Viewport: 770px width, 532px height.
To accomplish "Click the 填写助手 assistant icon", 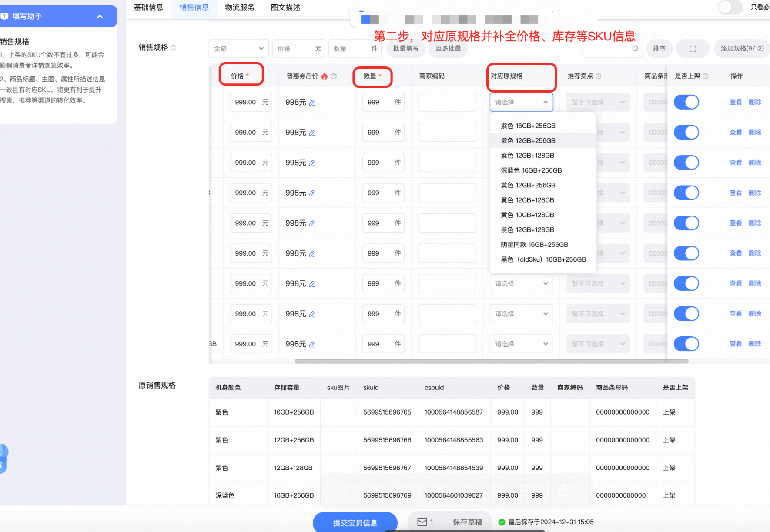I will click(x=4, y=16).
